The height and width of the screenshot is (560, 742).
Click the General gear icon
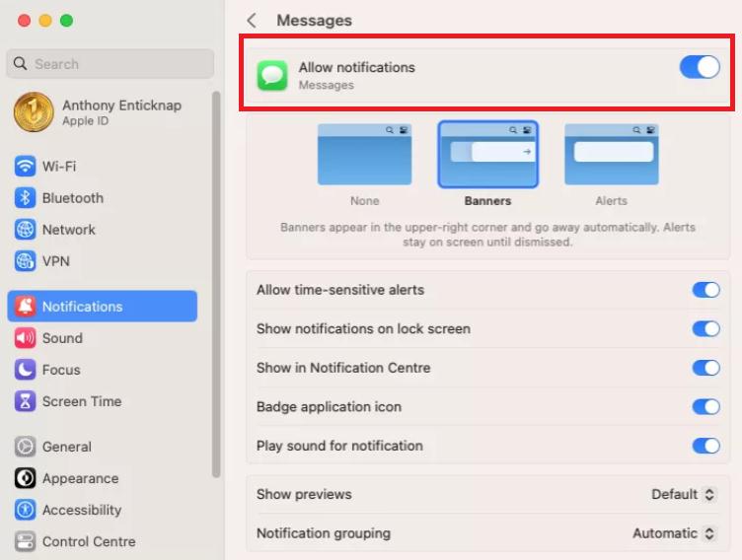pos(25,447)
